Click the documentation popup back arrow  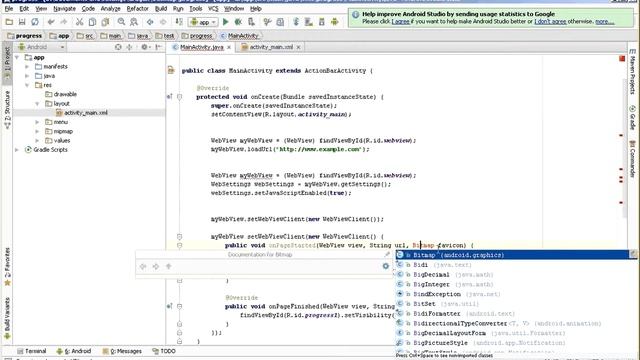pos(143,267)
